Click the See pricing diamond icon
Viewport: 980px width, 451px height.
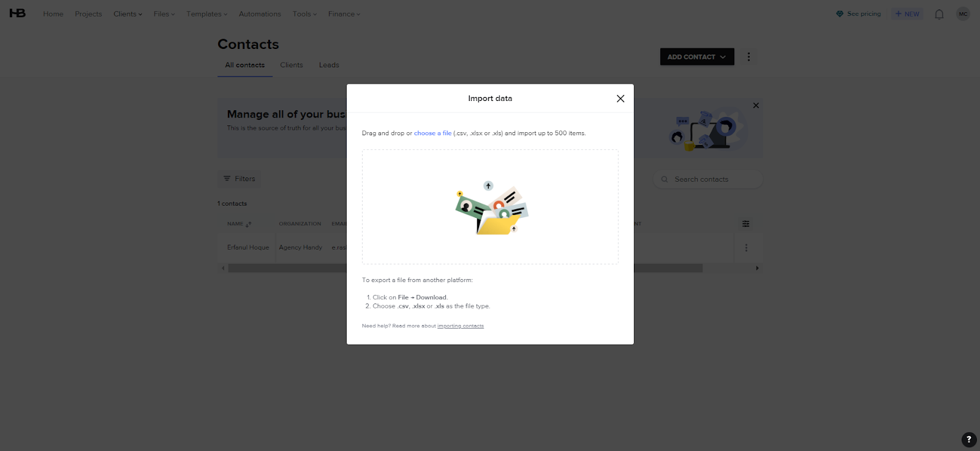point(839,13)
